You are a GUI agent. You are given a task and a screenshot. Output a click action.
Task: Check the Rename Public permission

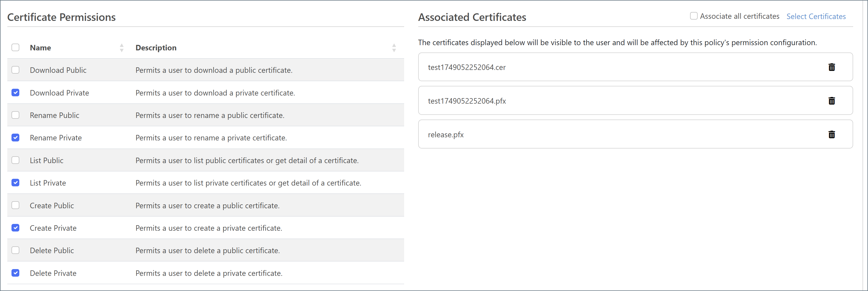(x=15, y=115)
